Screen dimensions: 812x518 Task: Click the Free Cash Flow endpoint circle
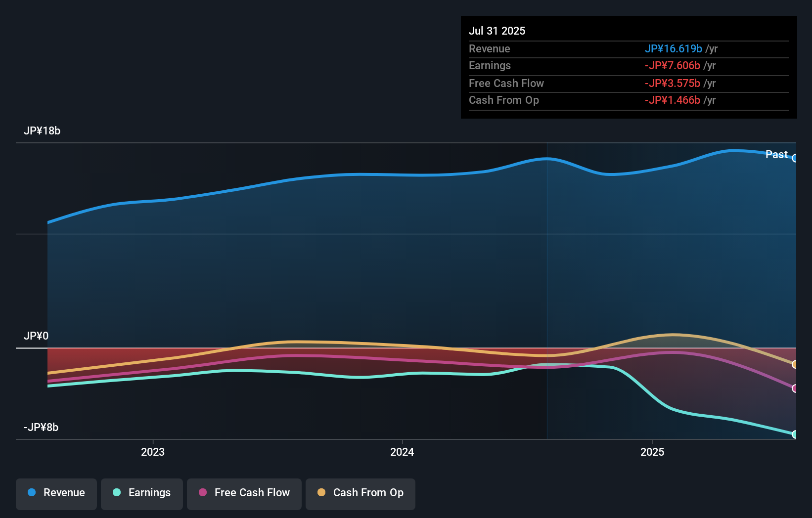pyautogui.click(x=795, y=388)
